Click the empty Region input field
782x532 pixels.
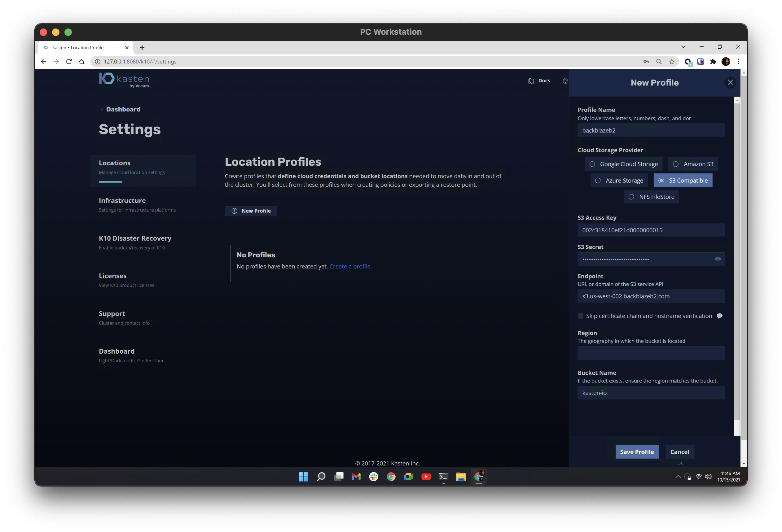(x=652, y=353)
